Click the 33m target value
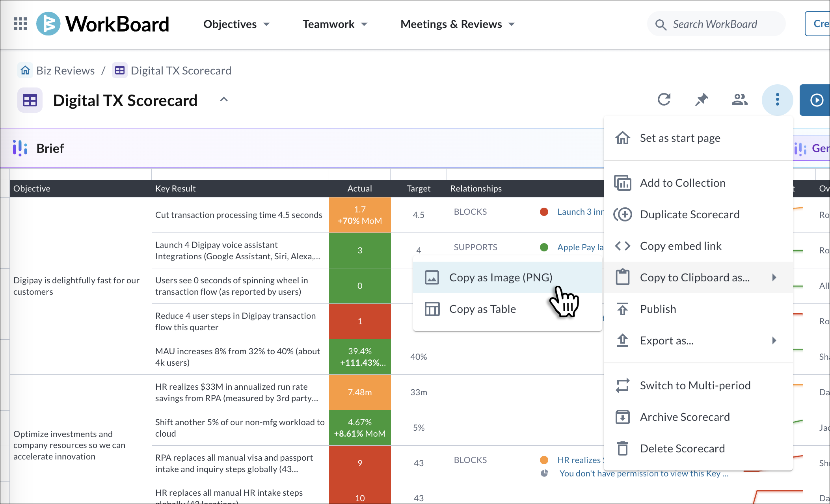The height and width of the screenshot is (504, 830). click(419, 392)
